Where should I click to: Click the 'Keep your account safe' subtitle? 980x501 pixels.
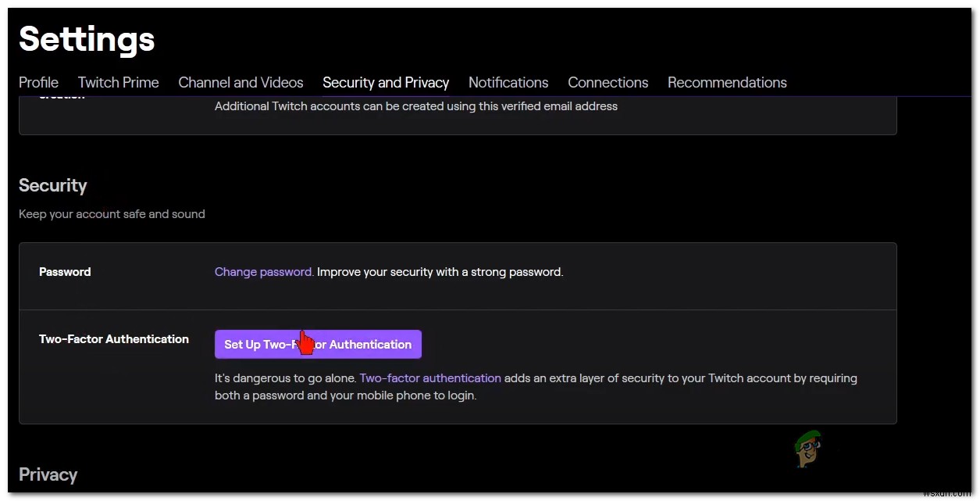[112, 213]
